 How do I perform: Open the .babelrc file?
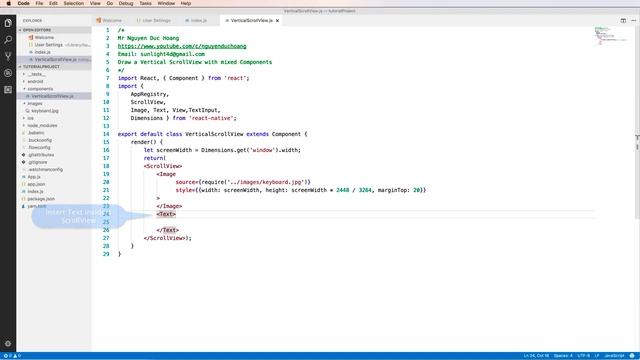click(x=36, y=133)
